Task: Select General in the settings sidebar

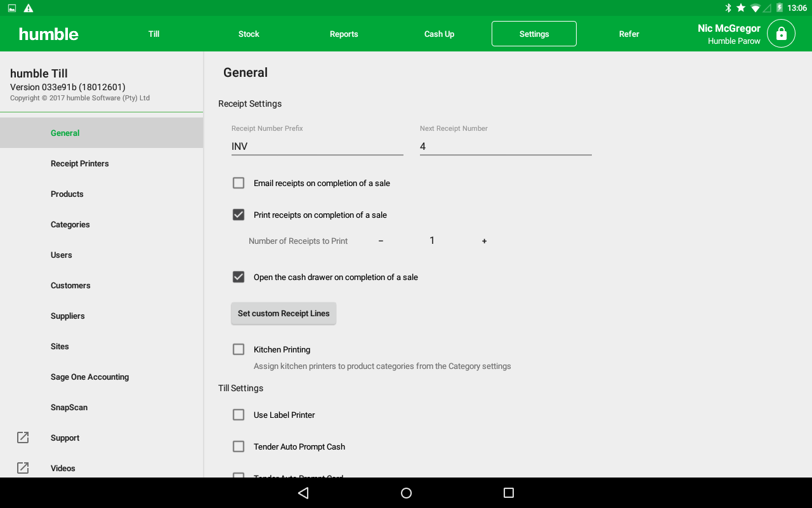Action: click(x=101, y=133)
